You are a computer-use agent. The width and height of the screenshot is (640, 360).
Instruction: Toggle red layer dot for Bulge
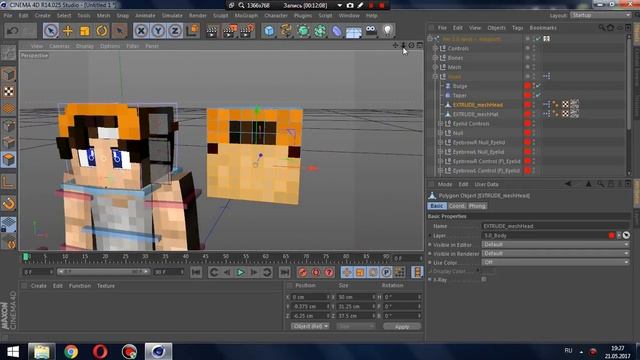pyautogui.click(x=527, y=86)
